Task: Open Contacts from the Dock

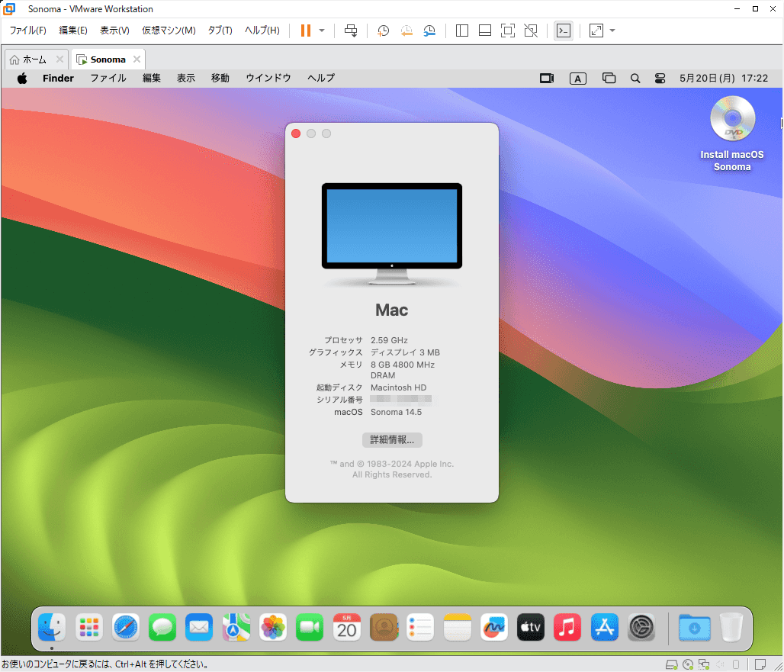Action: [384, 627]
